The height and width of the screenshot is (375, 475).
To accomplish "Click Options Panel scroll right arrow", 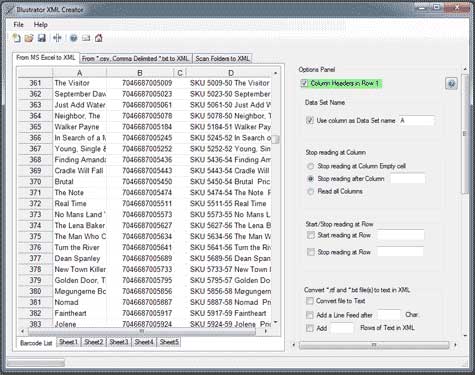I will [x=455, y=345].
